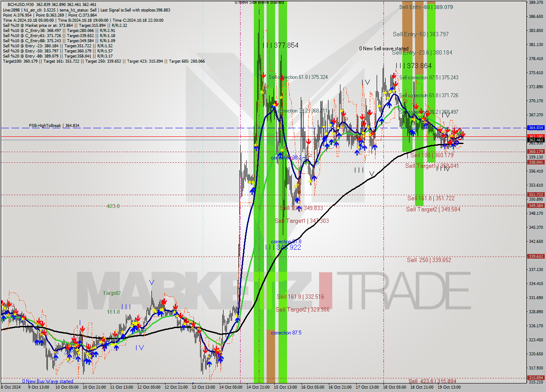Image resolution: width=546 pixels, height=392 pixels.
Task: Select the Sell 161.8 | 332.516 label
Action: click(x=300, y=297)
